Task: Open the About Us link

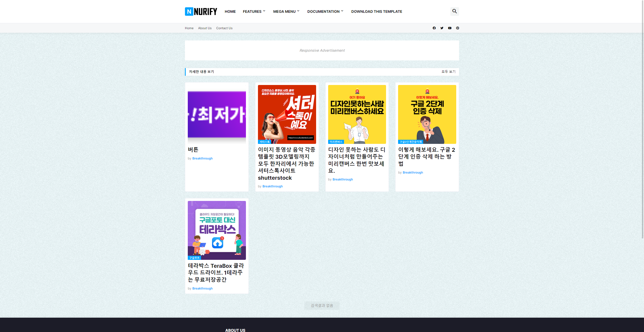Action: pos(205,28)
